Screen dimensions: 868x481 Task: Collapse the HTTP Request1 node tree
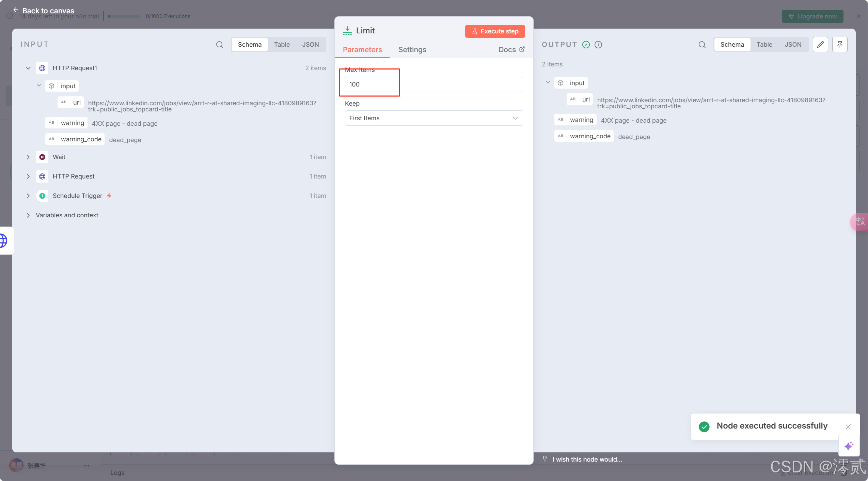28,68
